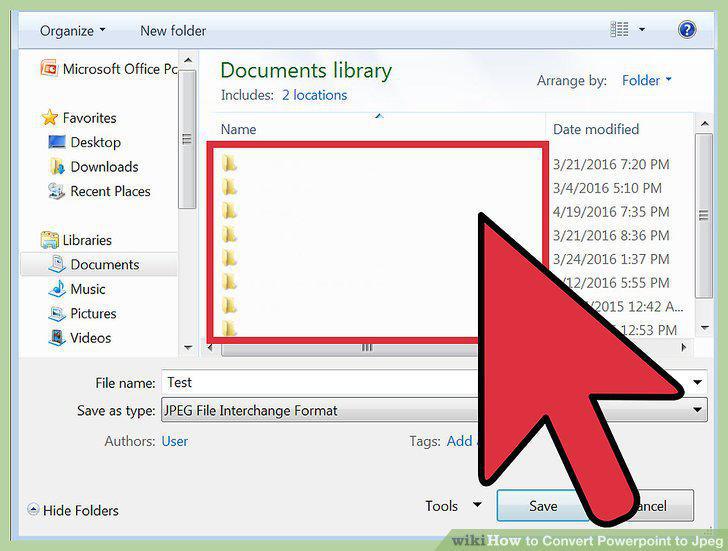This screenshot has width=728, height=551.
Task: Click the date 3/24/2016 1:37 PM
Action: [x=611, y=259]
